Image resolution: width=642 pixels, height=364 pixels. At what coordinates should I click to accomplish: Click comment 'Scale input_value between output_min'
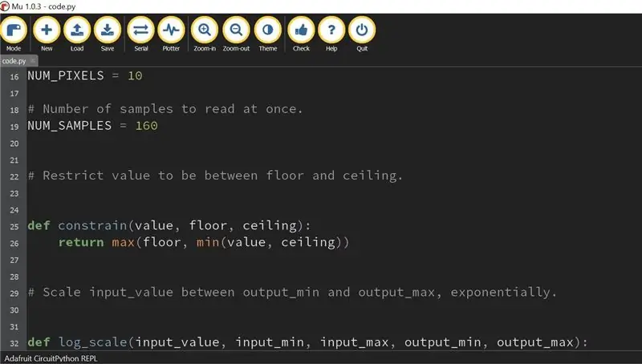pos(173,293)
